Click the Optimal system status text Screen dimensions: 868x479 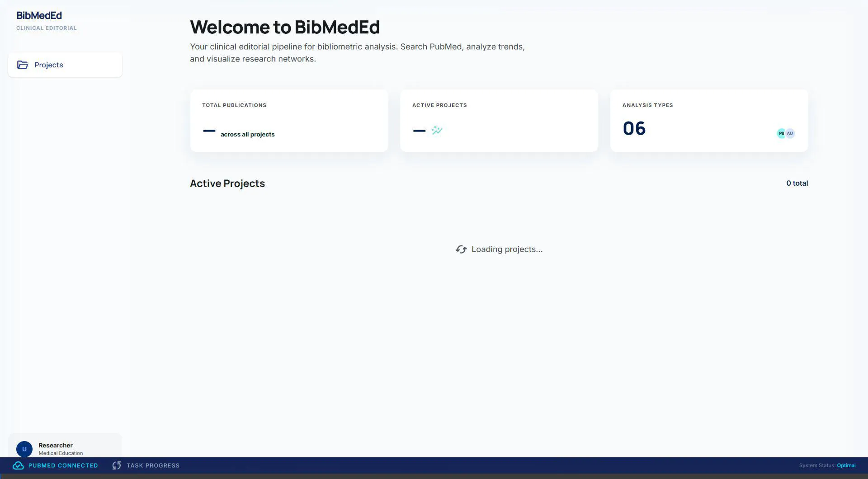pos(846,465)
